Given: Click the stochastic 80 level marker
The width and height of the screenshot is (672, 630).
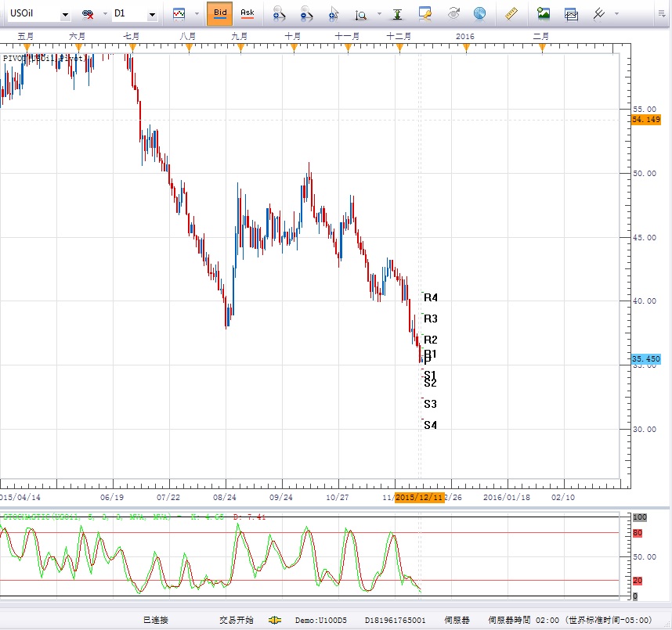Looking at the screenshot, I should point(638,533).
